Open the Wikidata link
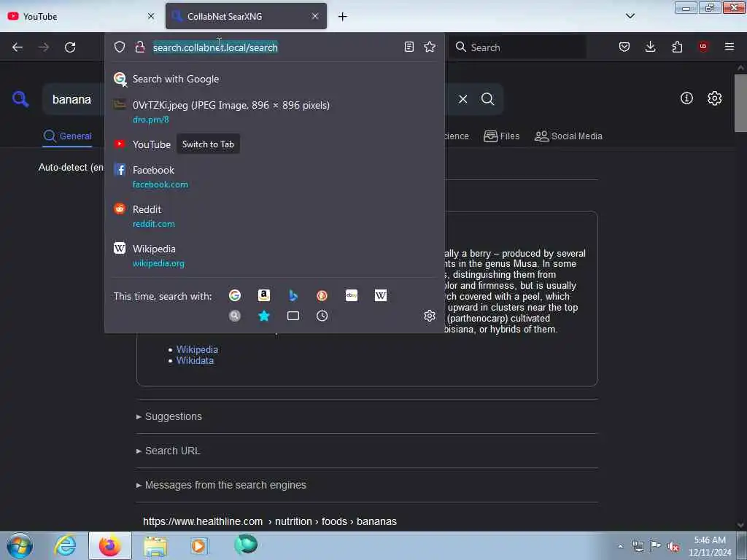This screenshot has width=747, height=560. [x=195, y=360]
